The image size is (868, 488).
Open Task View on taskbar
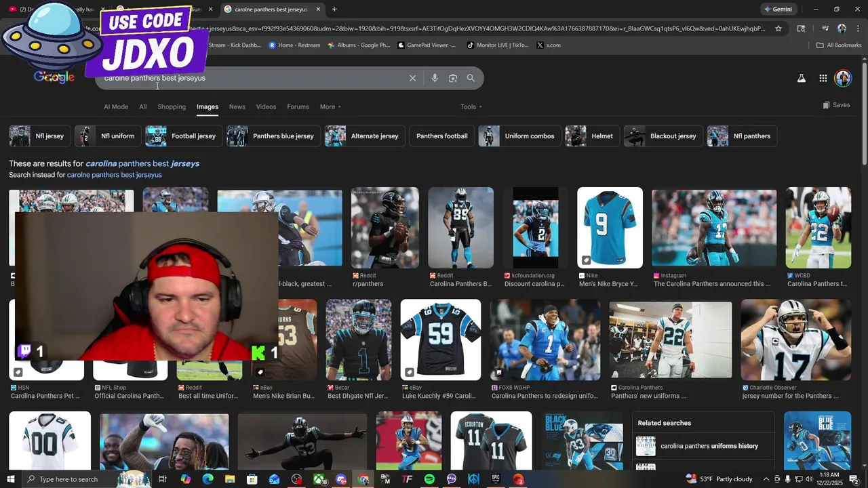[x=163, y=479]
